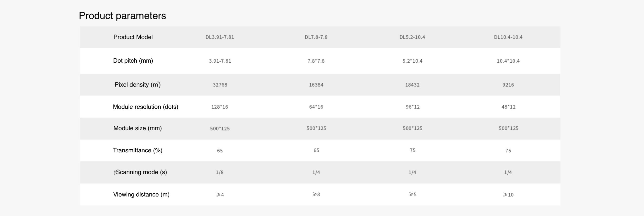Click the DL3.91-7.81 model header
The image size is (644, 216).
pyautogui.click(x=220, y=37)
